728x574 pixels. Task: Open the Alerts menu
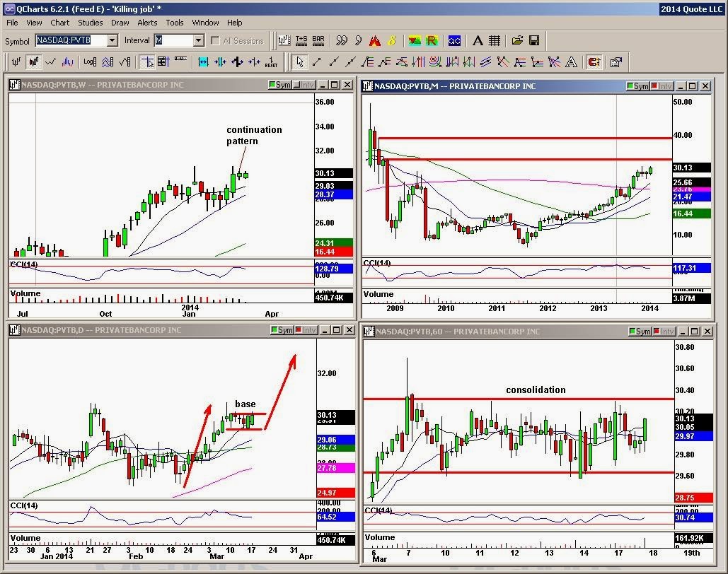[x=147, y=23]
